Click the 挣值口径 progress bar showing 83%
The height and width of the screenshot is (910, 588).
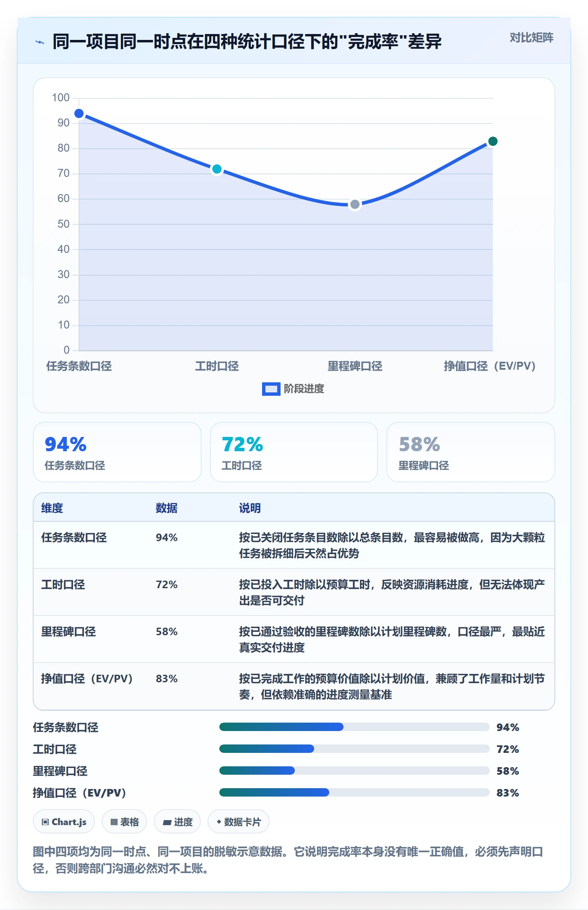click(x=354, y=792)
